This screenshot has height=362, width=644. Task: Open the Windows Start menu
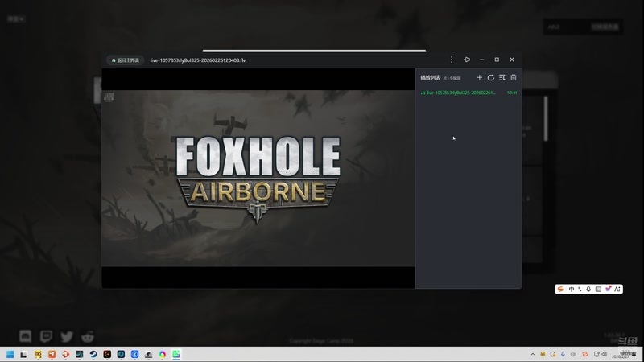click(10, 354)
